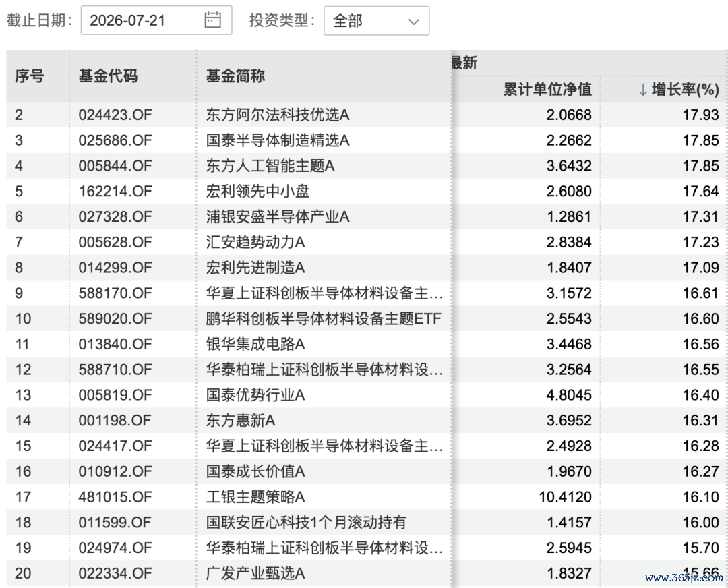Click the 基金代码 column header
Viewport: 728px width, 588px height.
point(108,76)
